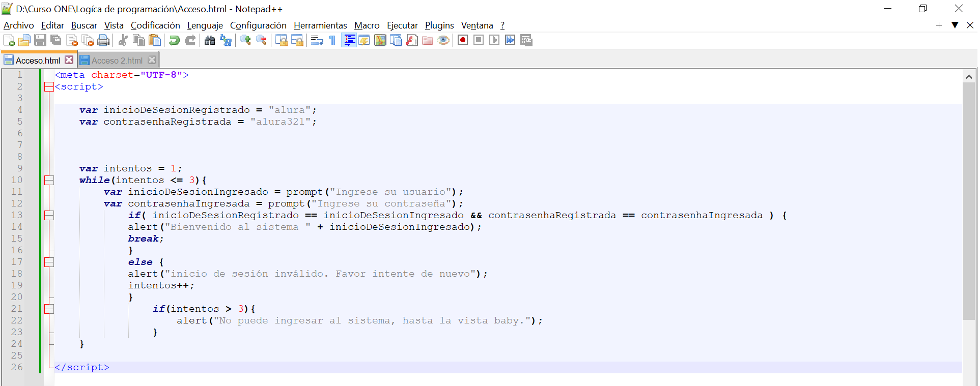Collapse the else block fold on line 17

pos(49,262)
